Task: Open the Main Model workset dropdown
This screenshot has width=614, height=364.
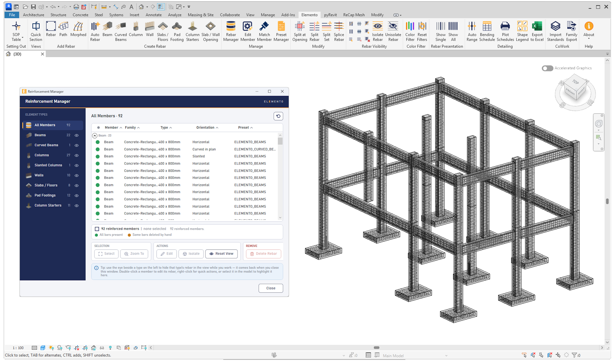Action: (415, 356)
